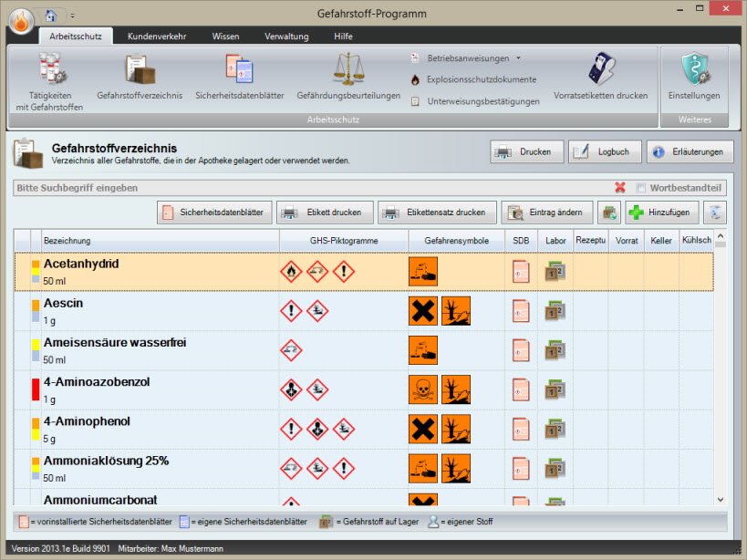Click the Sicherheitsdatenblätter button above the table
Viewport: 747px width, 560px height.
pyautogui.click(x=214, y=213)
